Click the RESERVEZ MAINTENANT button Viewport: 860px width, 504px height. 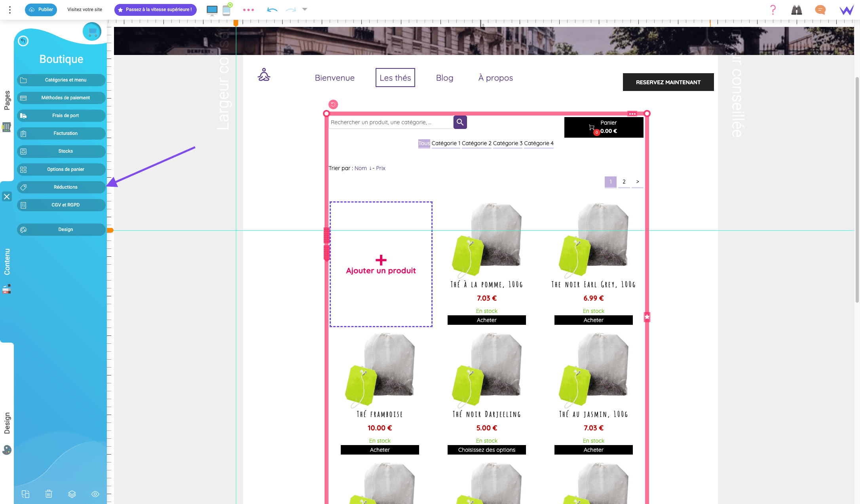click(x=668, y=82)
